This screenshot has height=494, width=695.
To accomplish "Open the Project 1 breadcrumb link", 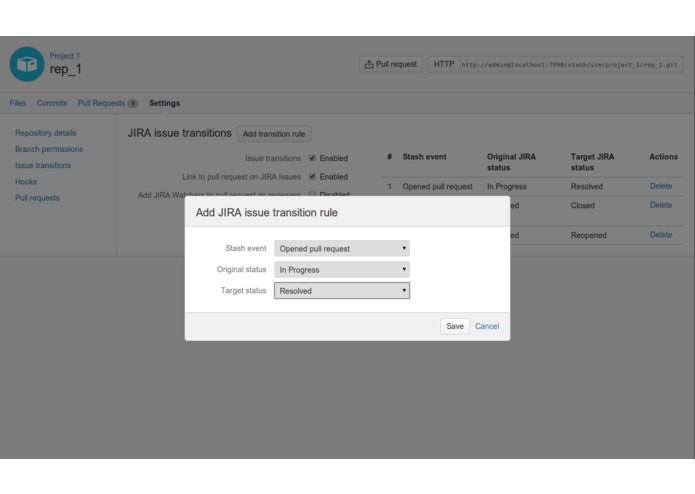I will pos(65,56).
